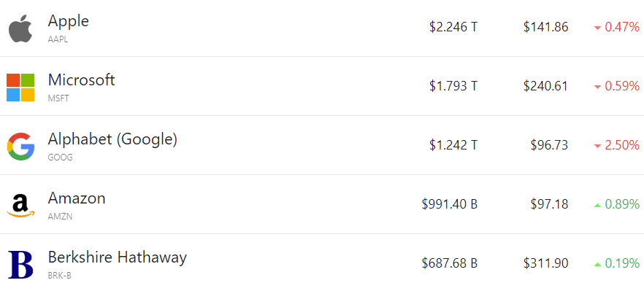Open the Alphabet (Google) company link

112,139
